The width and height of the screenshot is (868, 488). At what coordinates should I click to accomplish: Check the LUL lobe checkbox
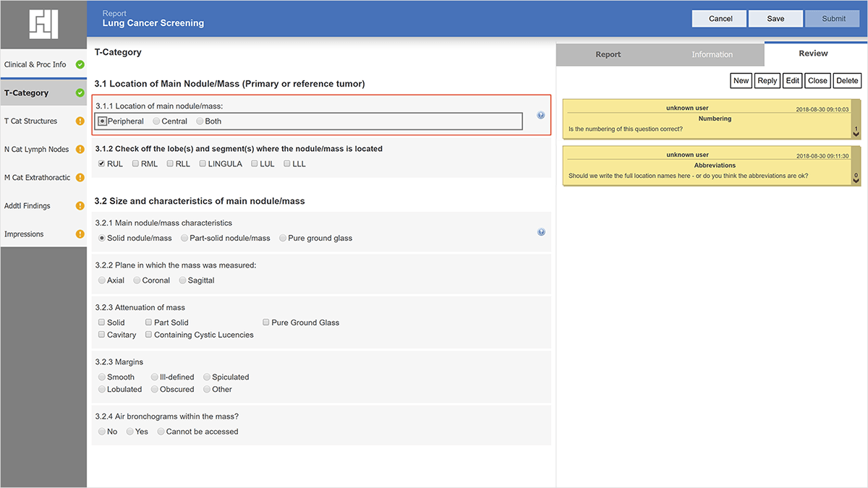255,164
